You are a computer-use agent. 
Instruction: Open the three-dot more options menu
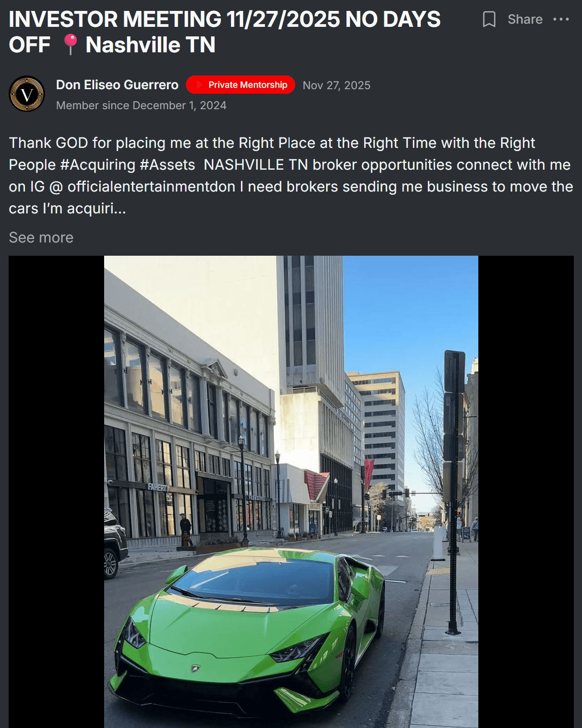(561, 19)
